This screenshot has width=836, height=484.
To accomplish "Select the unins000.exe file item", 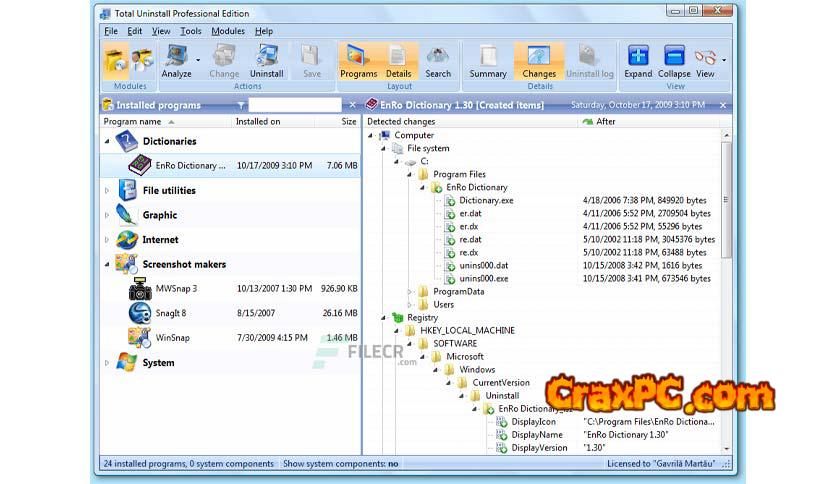I will pyautogui.click(x=483, y=278).
